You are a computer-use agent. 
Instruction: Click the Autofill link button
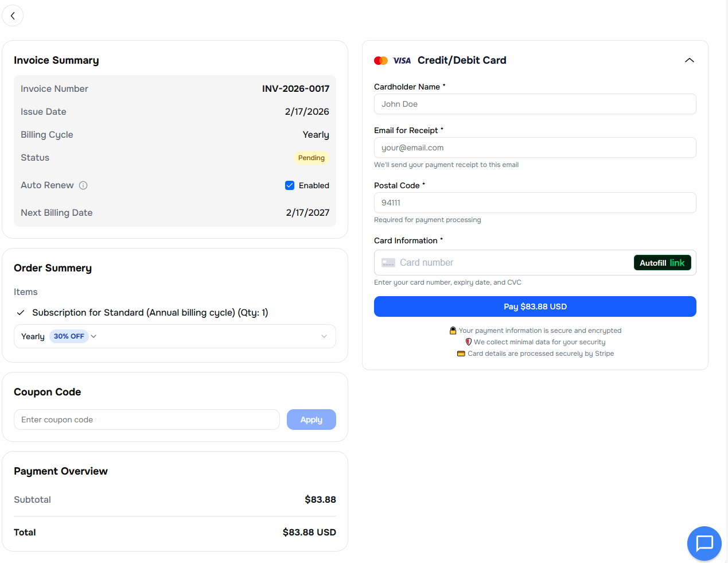pyautogui.click(x=662, y=263)
